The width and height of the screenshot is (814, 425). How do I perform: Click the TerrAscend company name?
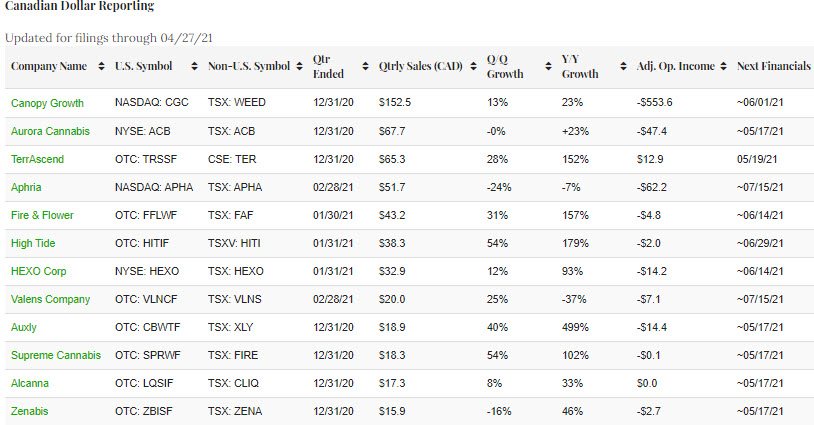coord(40,159)
